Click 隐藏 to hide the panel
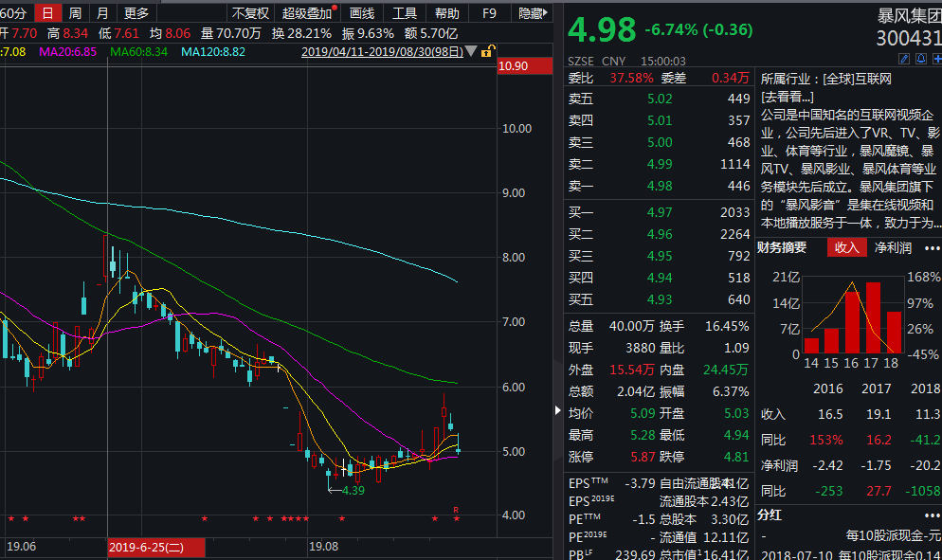This screenshot has width=942, height=560. point(533,12)
